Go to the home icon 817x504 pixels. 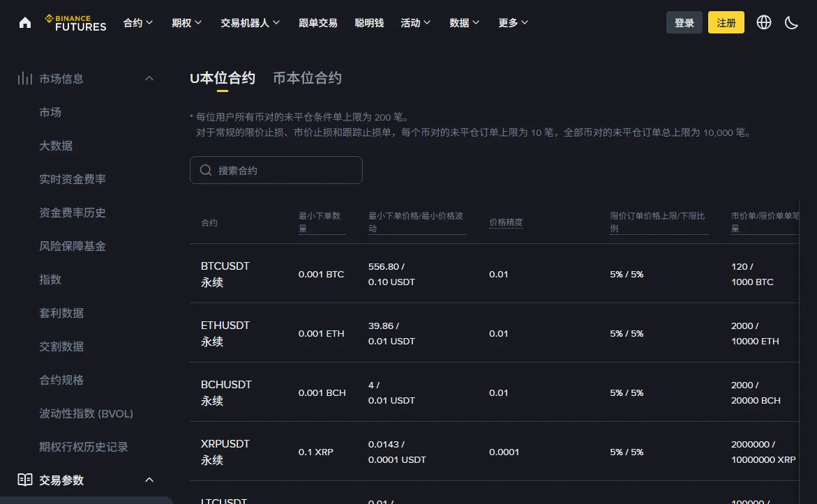(25, 22)
